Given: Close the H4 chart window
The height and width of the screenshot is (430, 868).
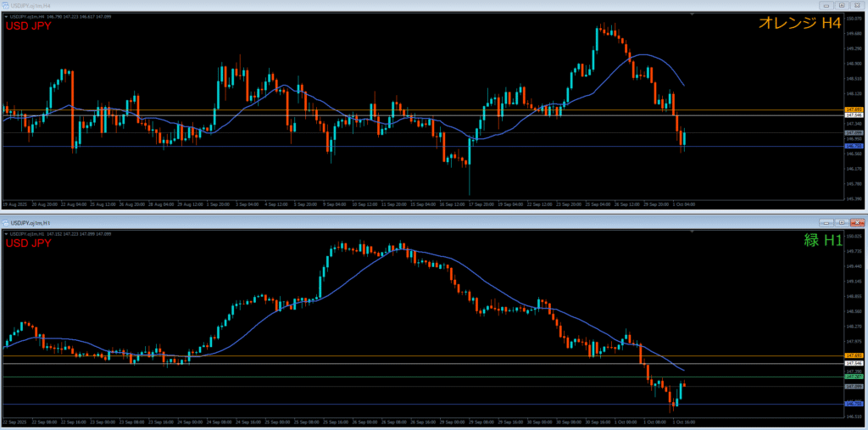Looking at the screenshot, I should point(856,5).
